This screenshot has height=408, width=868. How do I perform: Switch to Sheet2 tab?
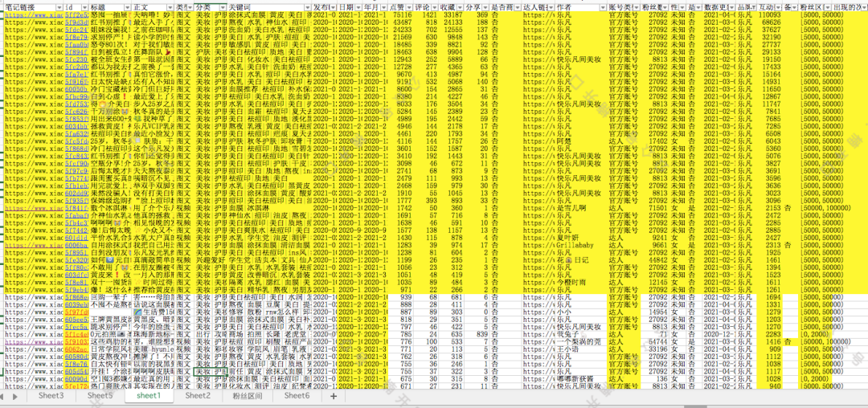tap(198, 396)
